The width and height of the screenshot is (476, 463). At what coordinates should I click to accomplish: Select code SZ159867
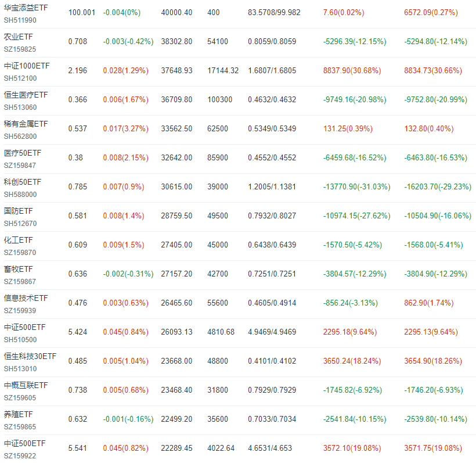20,282
